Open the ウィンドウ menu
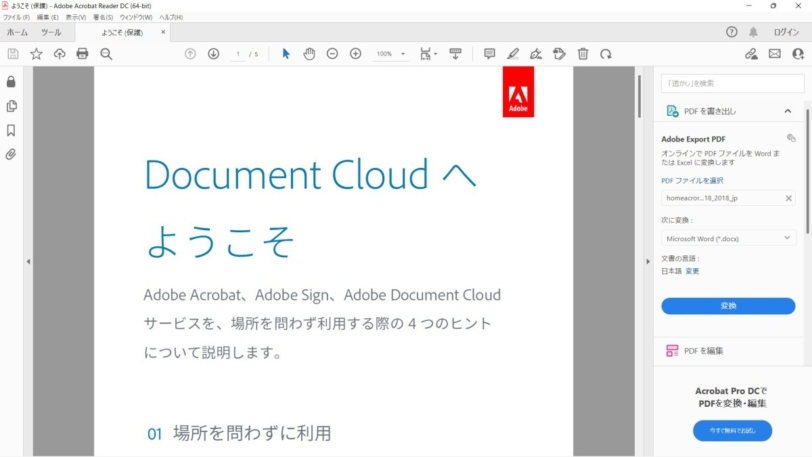 [x=136, y=17]
